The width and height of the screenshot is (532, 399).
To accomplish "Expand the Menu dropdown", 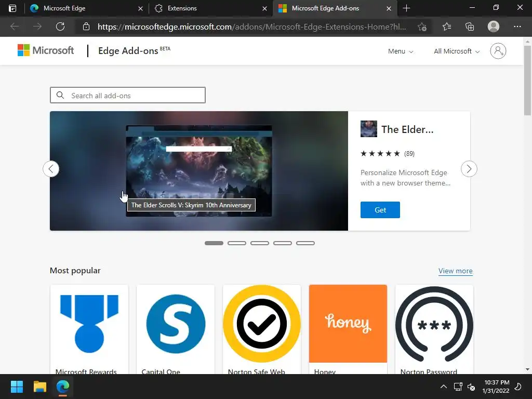I will click(401, 51).
